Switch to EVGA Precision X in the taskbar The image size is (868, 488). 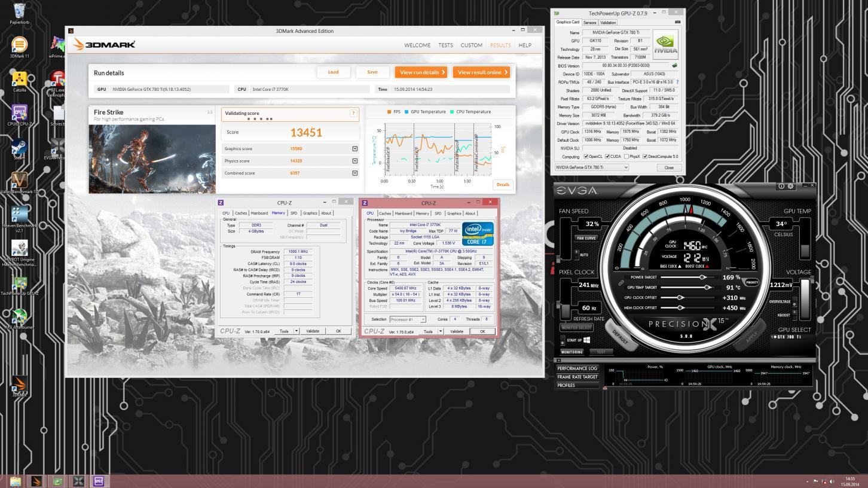[x=78, y=481]
